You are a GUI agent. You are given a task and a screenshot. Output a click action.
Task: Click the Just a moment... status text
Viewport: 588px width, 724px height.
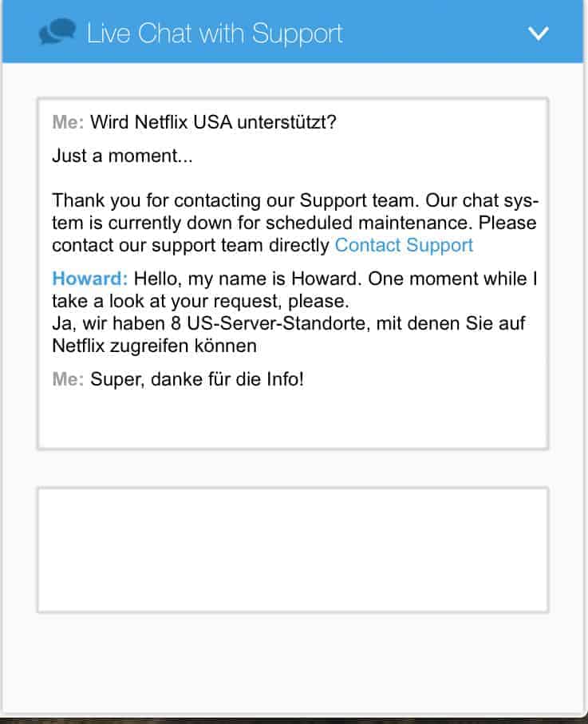[x=122, y=156]
